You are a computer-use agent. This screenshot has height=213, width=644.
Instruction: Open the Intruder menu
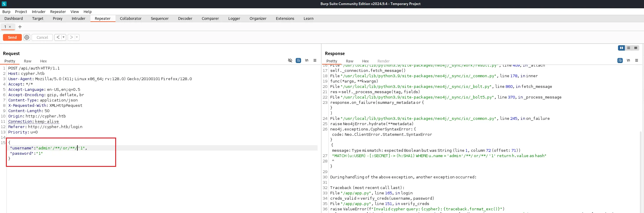[x=39, y=12]
